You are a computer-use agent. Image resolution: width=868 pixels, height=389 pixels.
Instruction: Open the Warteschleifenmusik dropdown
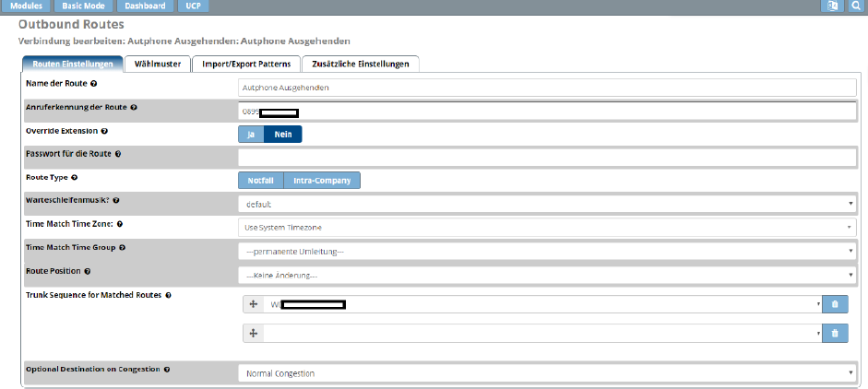click(x=547, y=204)
